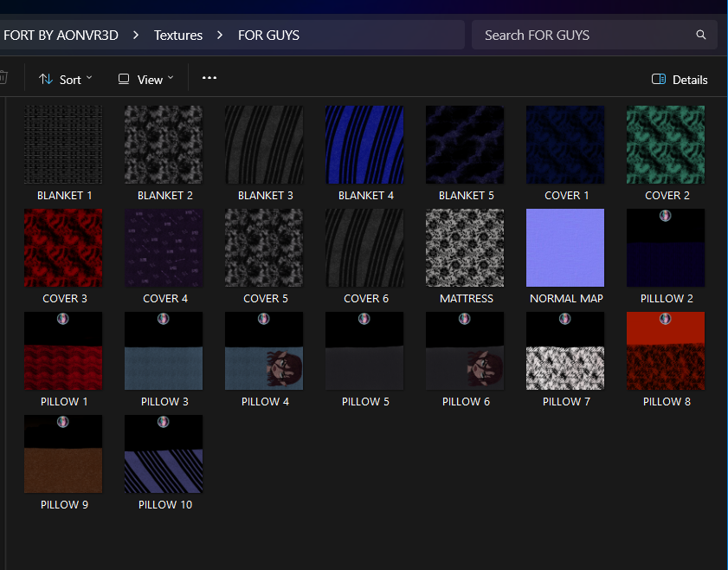The width and height of the screenshot is (728, 570).
Task: Select the PILLOW 4 file
Action: [264, 352]
